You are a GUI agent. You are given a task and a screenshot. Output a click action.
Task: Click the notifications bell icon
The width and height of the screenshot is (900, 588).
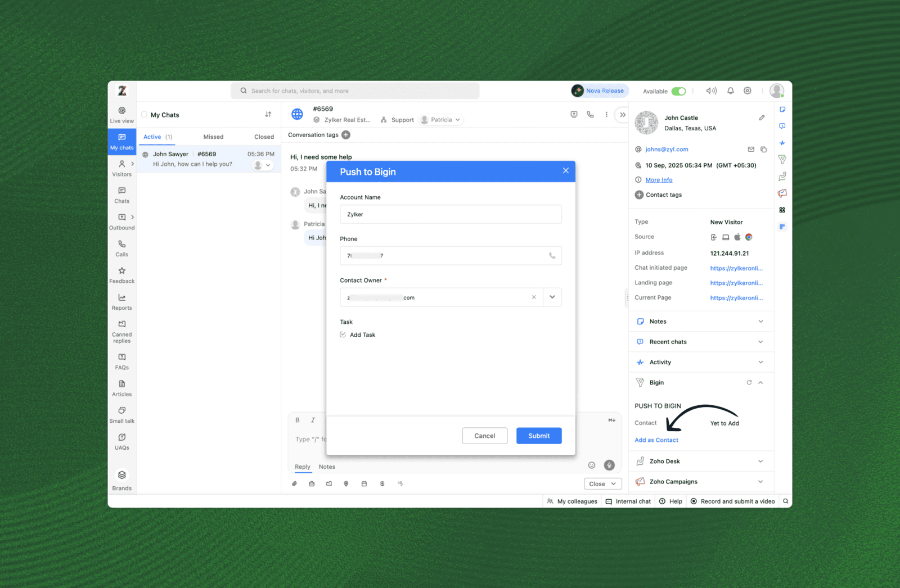[730, 91]
